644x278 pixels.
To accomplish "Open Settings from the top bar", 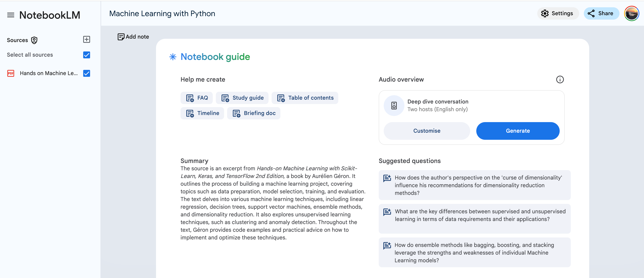I will tap(558, 13).
